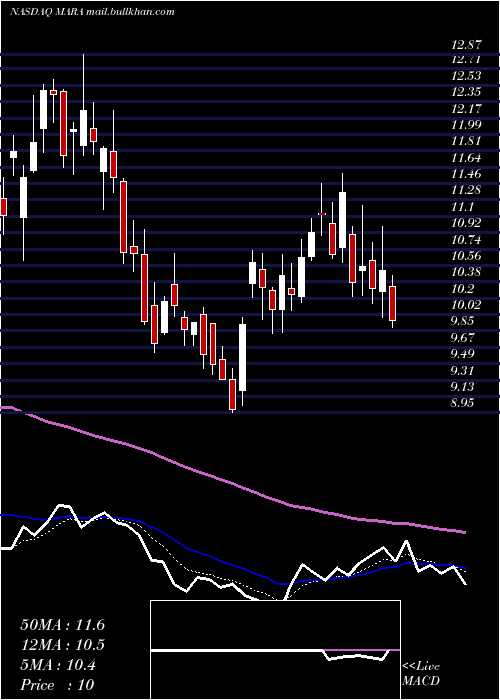Click the MACD inset chart box

[x=275, y=650]
